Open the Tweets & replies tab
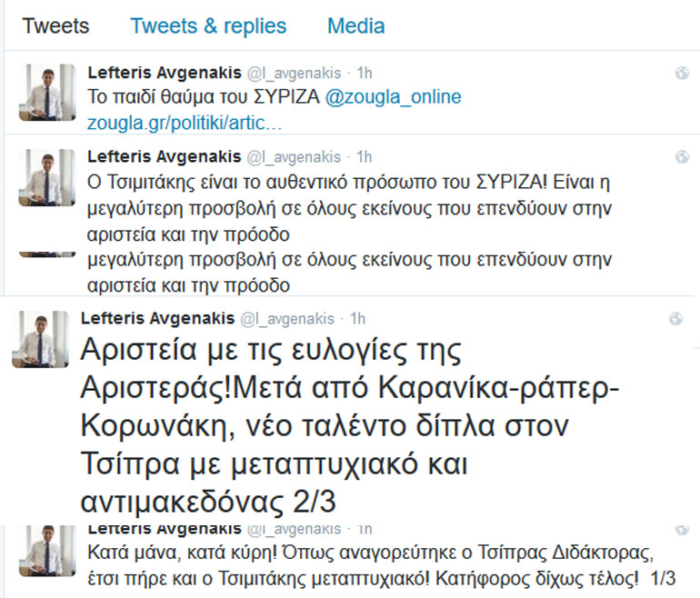Screen dimensions: 700x598 click(x=208, y=25)
